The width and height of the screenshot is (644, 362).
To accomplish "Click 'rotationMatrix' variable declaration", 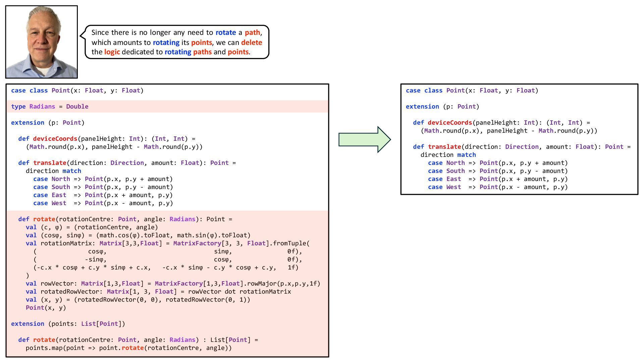I will tap(65, 243).
